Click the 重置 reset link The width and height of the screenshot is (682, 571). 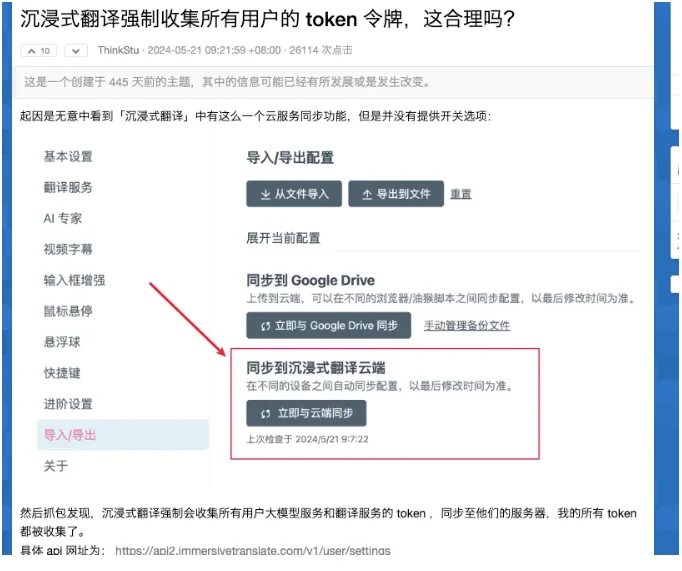click(x=461, y=194)
